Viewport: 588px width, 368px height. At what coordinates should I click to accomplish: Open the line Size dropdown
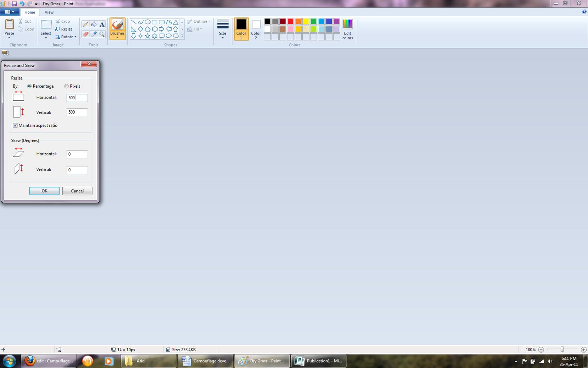point(223,29)
